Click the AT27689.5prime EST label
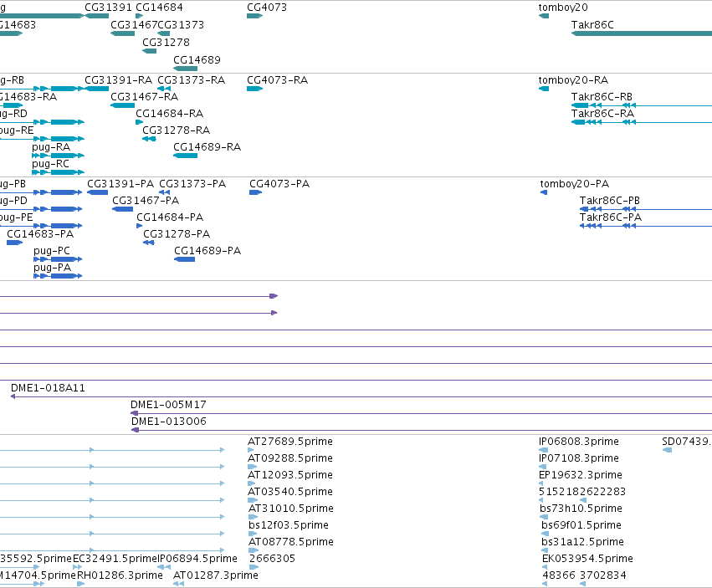This screenshot has width=712, height=588. (x=290, y=442)
